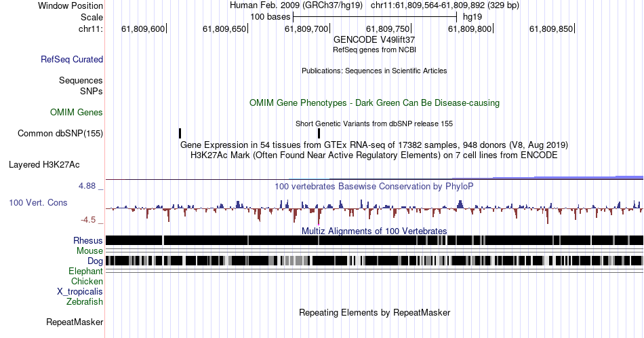This screenshot has height=338, width=644.
Task: Click the GTEx Gene Expression track title
Action: 374,145
